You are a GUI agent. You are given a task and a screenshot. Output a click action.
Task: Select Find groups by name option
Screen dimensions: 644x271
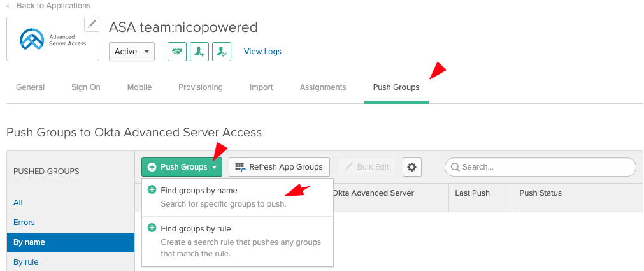tap(199, 191)
